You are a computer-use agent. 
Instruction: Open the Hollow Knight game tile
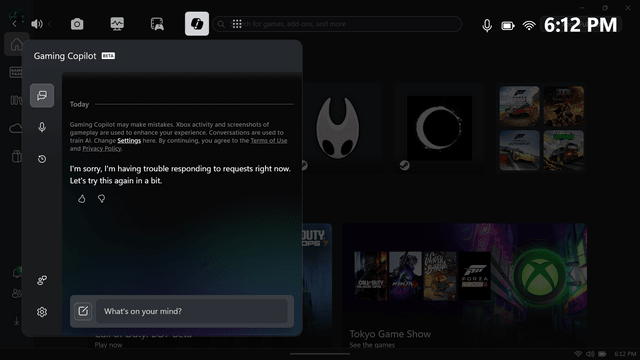pos(342,128)
